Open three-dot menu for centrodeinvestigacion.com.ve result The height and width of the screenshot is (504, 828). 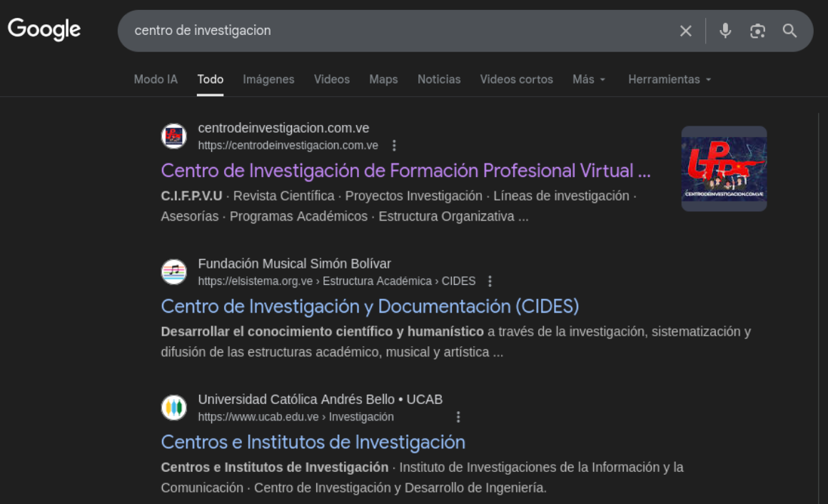coord(394,146)
